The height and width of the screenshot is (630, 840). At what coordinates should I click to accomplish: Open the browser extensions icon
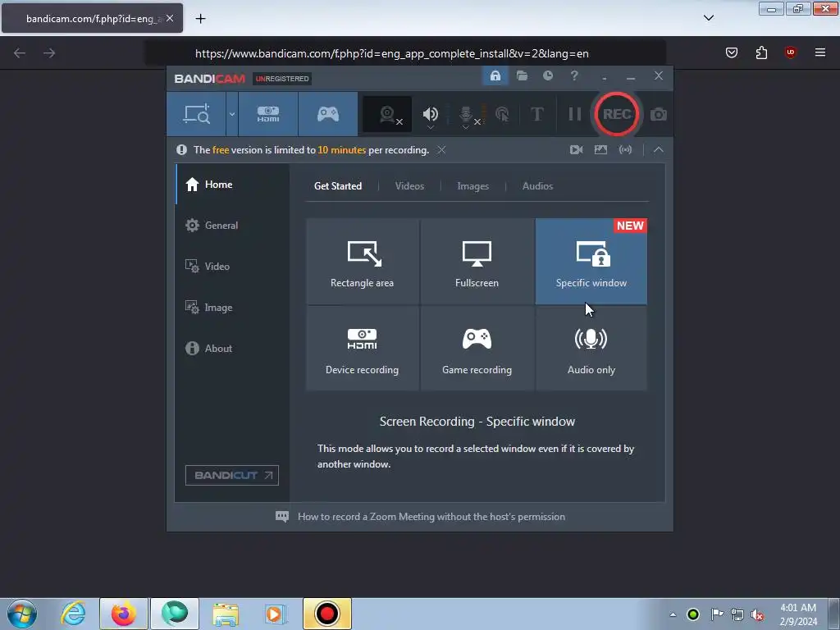(x=761, y=52)
